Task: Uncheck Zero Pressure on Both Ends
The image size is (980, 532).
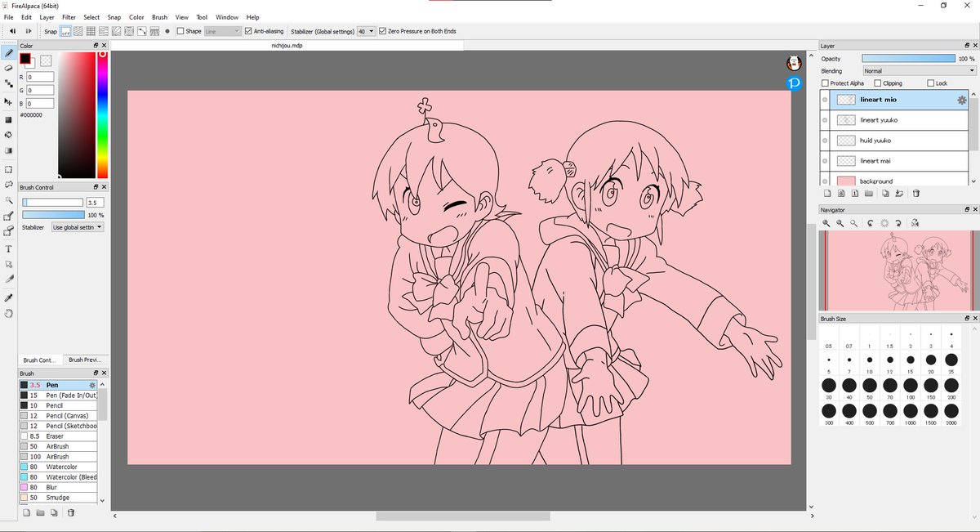Action: tap(383, 31)
